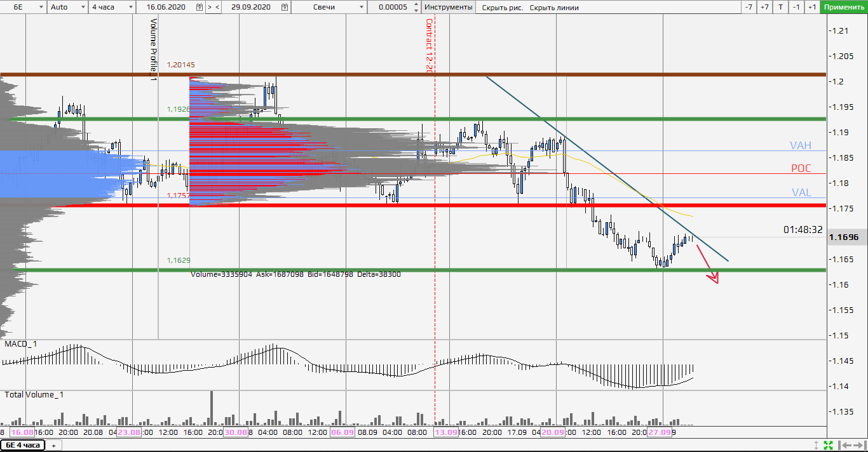Open the Инструменты menu

tap(449, 7)
